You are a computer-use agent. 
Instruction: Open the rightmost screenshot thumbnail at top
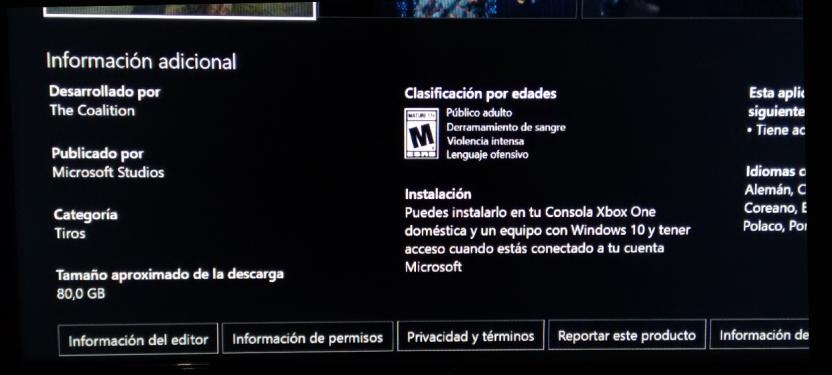[692, 9]
